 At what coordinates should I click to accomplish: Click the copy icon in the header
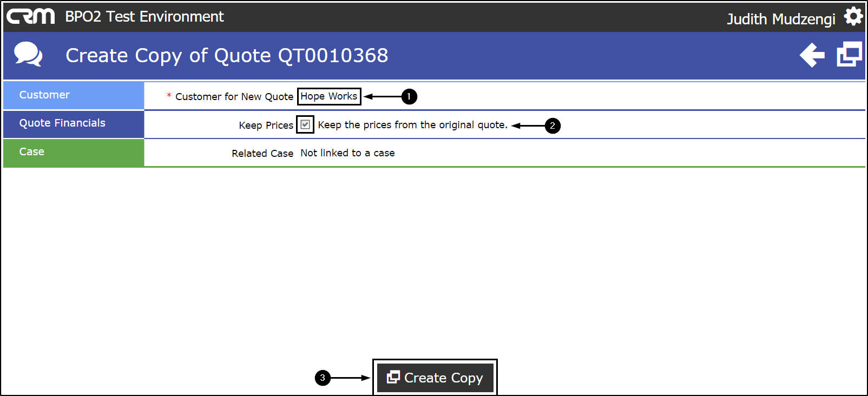tap(849, 55)
